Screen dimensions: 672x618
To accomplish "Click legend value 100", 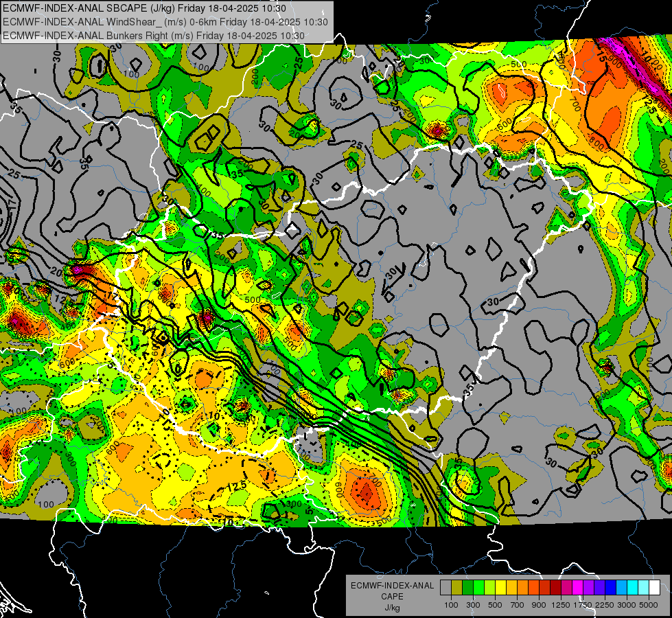I will pos(451,605).
